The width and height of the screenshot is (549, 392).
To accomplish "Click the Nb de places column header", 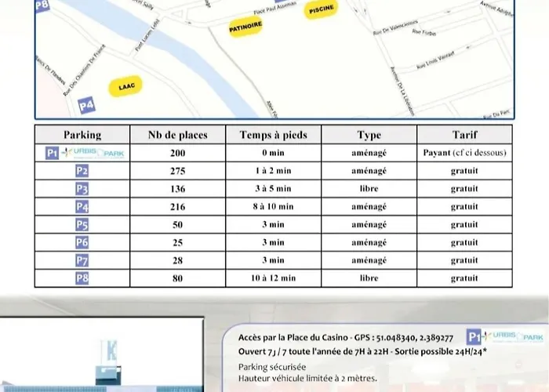I will pyautogui.click(x=177, y=135).
